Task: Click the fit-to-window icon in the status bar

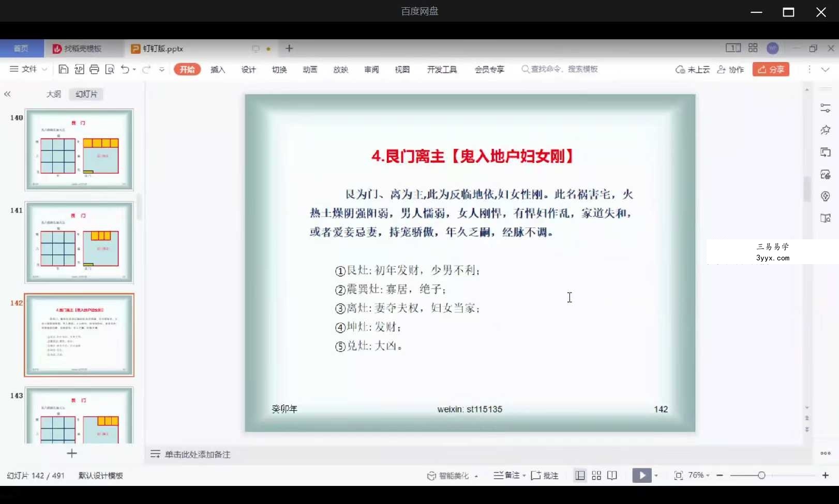Action: [679, 476]
